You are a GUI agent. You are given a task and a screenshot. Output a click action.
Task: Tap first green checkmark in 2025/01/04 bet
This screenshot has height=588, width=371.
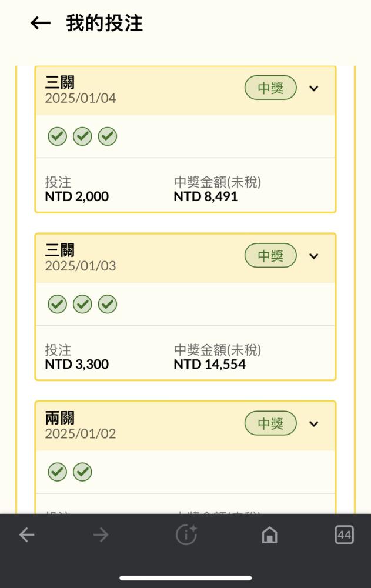[58, 136]
